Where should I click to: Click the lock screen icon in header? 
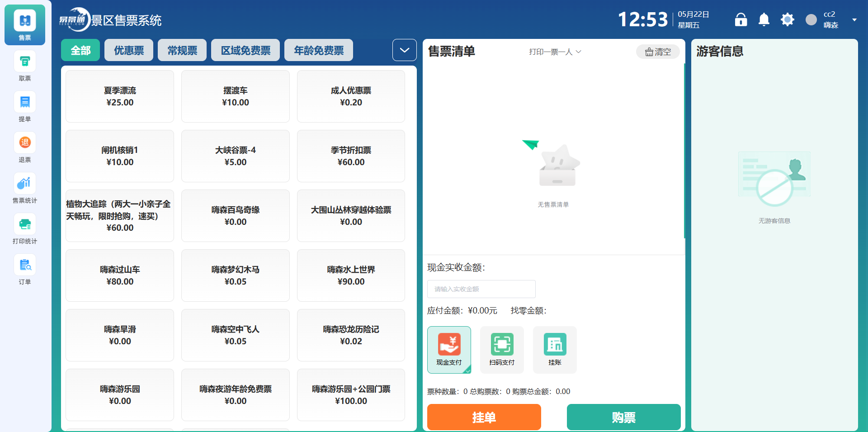click(741, 19)
